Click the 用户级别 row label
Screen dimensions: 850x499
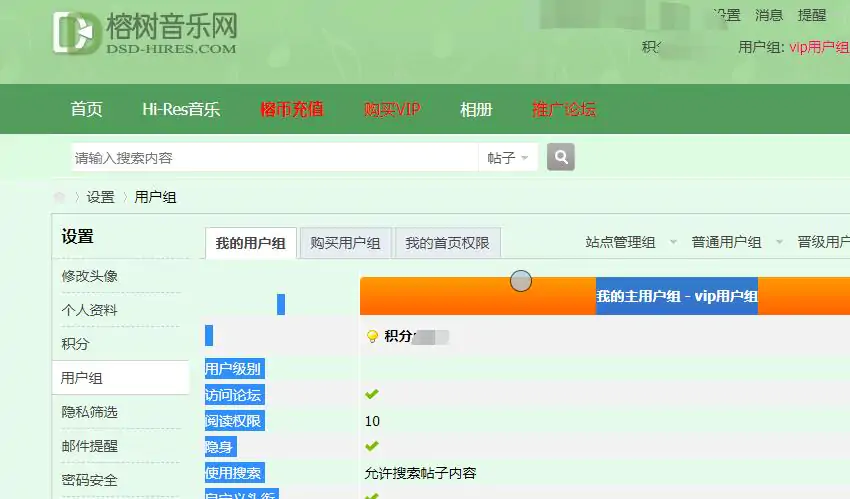[x=234, y=368]
